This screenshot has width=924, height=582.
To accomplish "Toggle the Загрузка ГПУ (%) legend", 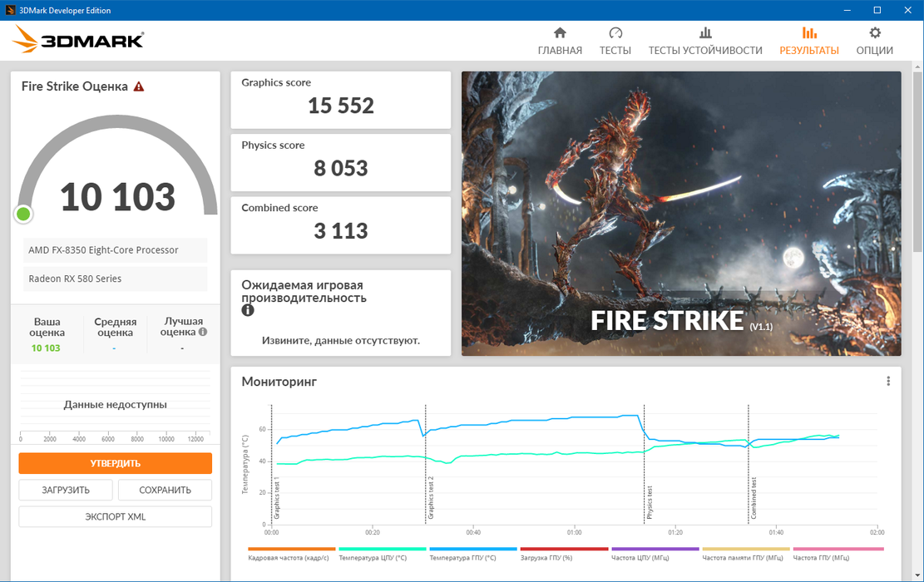I will [564, 555].
